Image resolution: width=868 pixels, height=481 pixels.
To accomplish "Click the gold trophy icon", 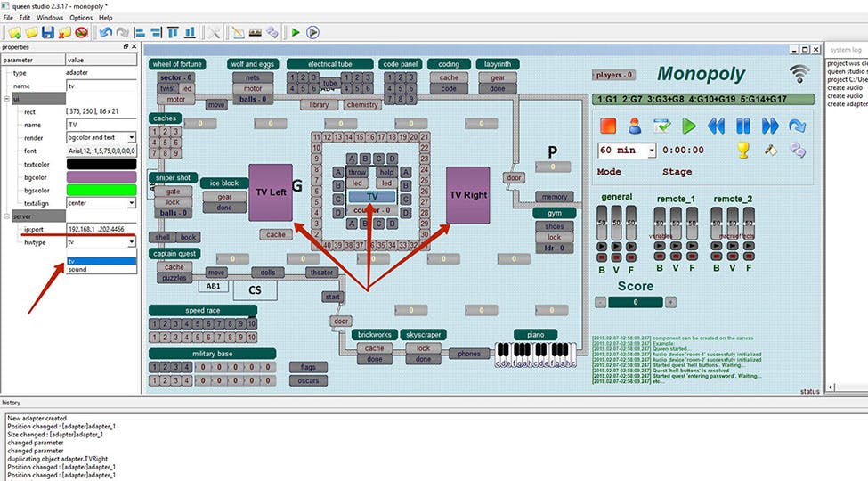I will pos(743,150).
